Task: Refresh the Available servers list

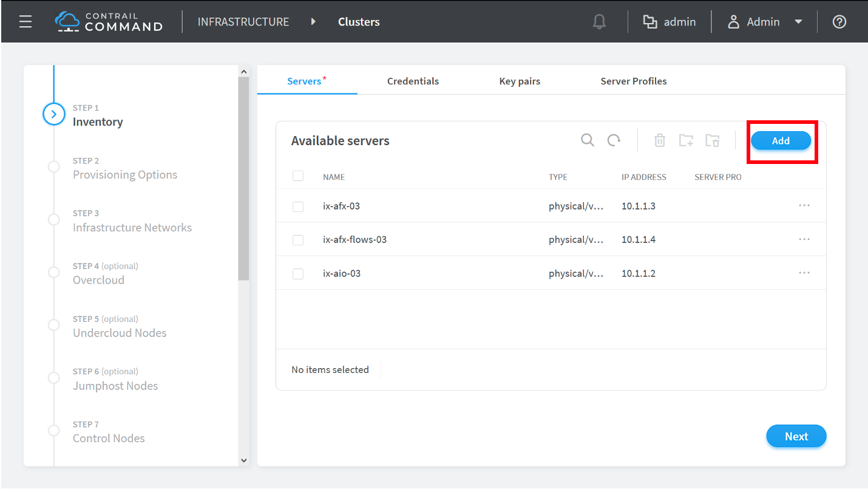Action: pos(614,140)
